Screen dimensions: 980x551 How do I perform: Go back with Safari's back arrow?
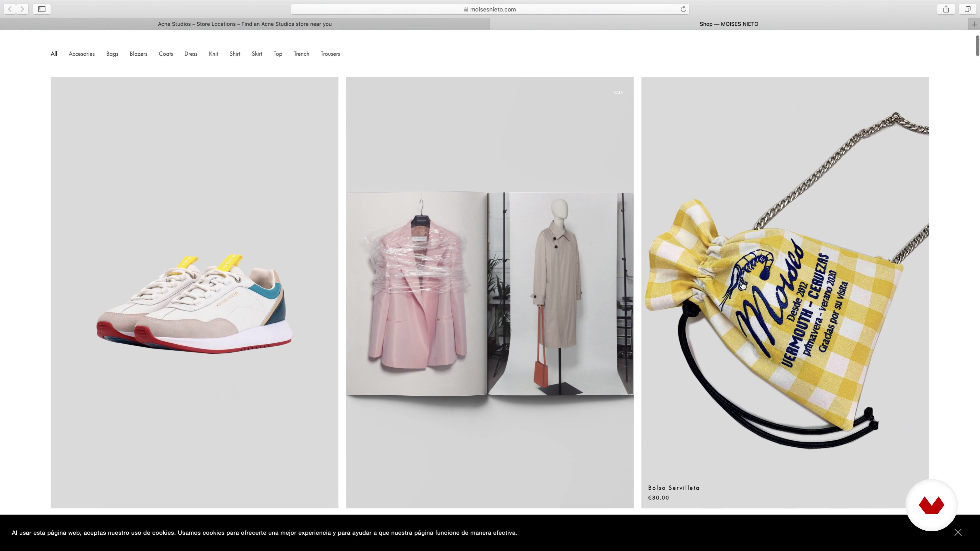pos(10,9)
